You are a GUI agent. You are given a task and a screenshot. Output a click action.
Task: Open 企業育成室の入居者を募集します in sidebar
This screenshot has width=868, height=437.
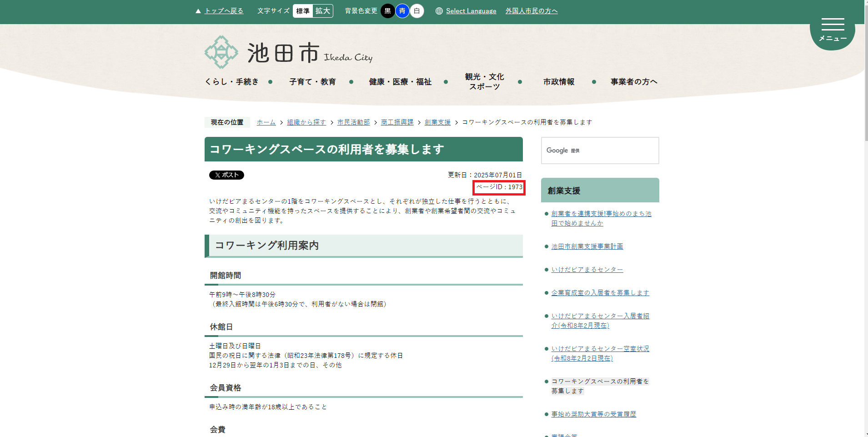click(x=600, y=292)
